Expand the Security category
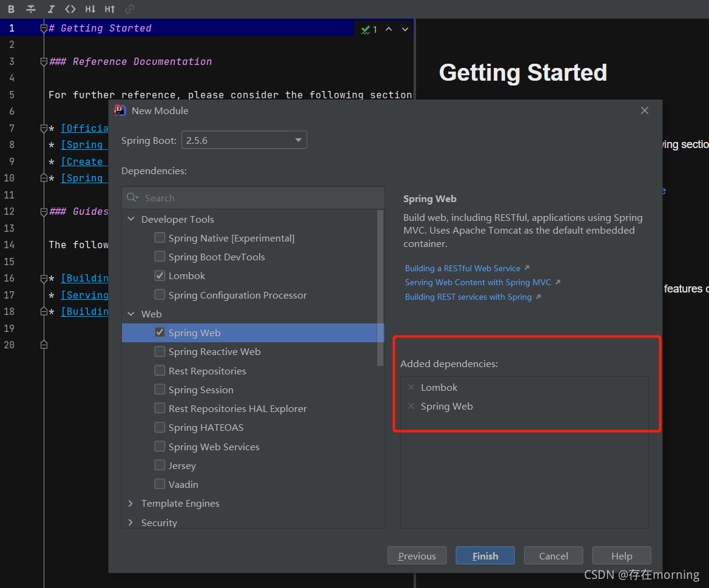The width and height of the screenshot is (709, 588). click(x=131, y=522)
